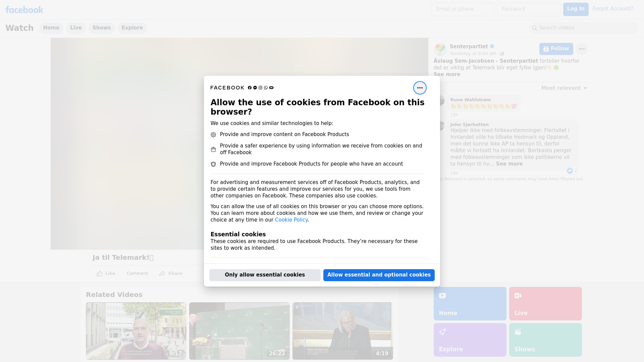
Task: Open the cookie dialog three-dots options button
Action: coord(420,88)
